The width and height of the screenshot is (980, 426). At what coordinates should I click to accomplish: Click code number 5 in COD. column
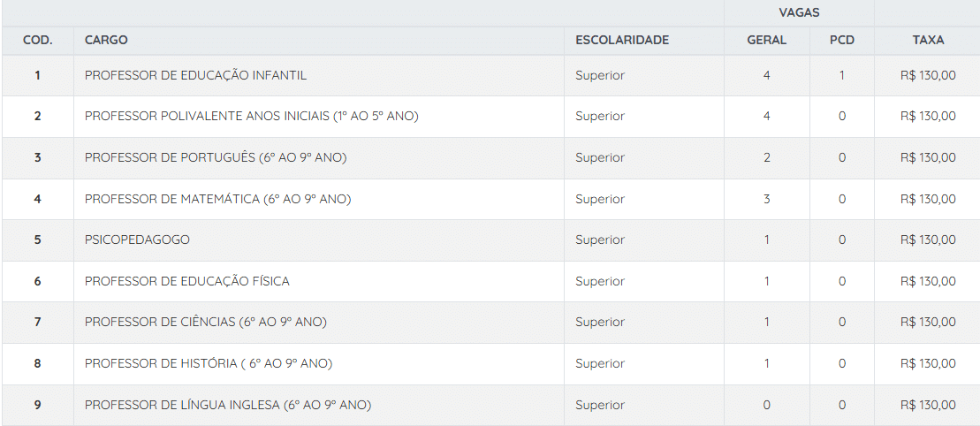pyautogui.click(x=37, y=240)
